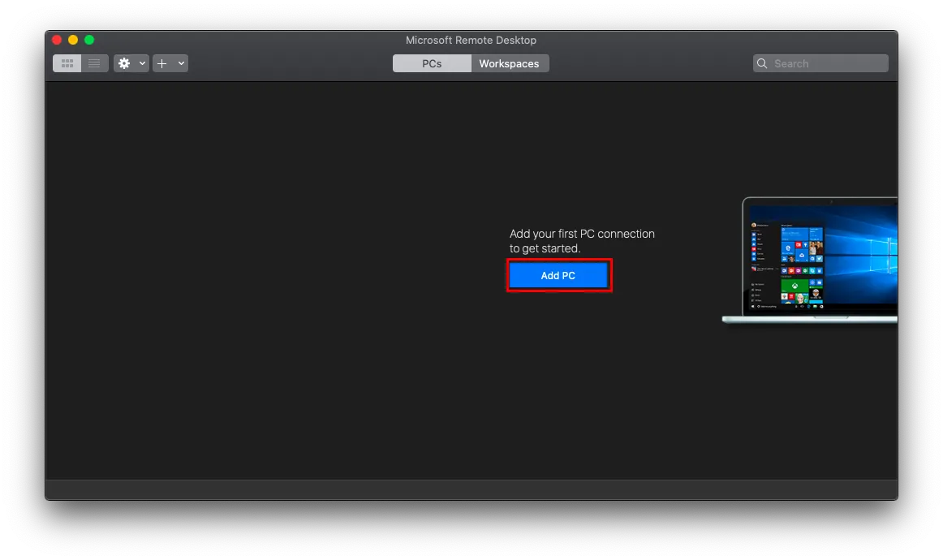This screenshot has height=560, width=943.
Task: Click the magnifying glass search icon
Action: click(x=762, y=63)
